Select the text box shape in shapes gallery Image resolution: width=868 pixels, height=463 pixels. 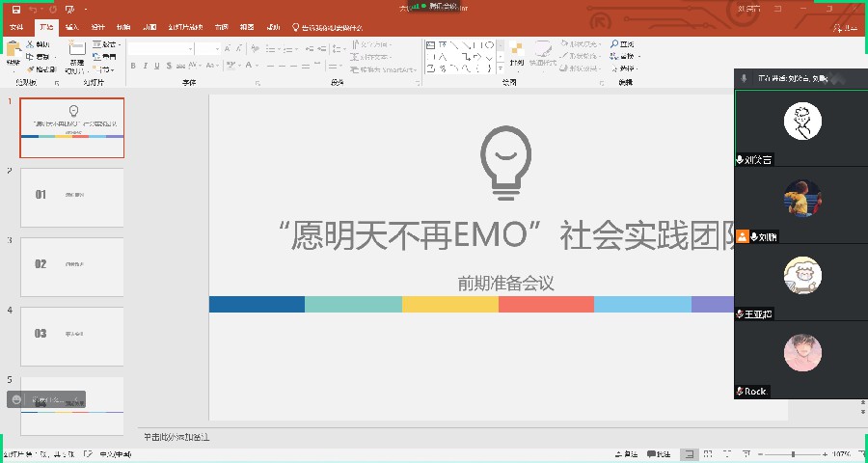click(x=431, y=45)
